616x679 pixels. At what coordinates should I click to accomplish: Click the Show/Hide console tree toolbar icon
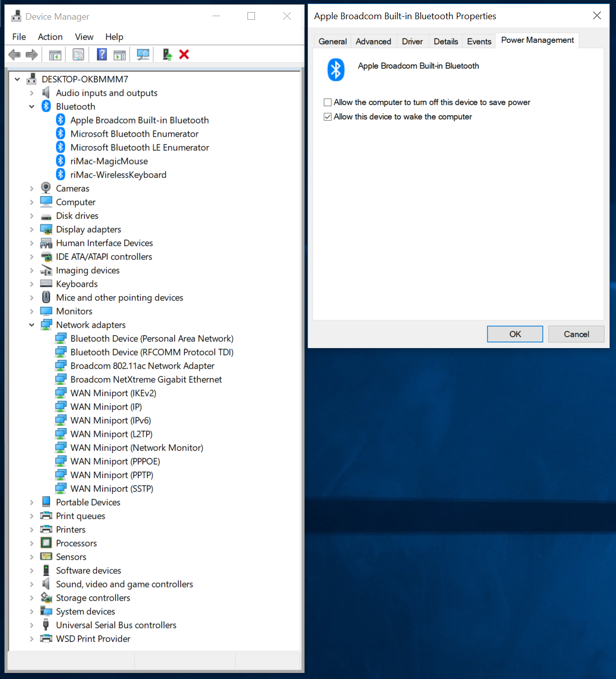(x=55, y=55)
